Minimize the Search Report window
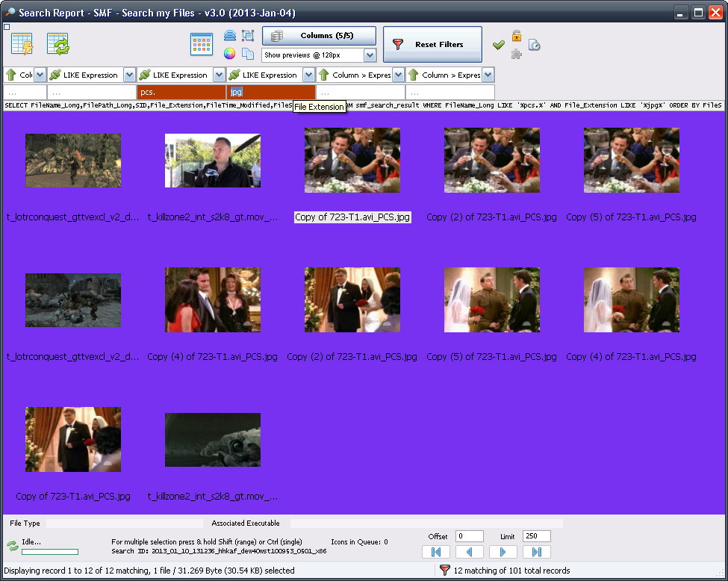Screen dimensions: 728x581 pyautogui.click(x=681, y=13)
